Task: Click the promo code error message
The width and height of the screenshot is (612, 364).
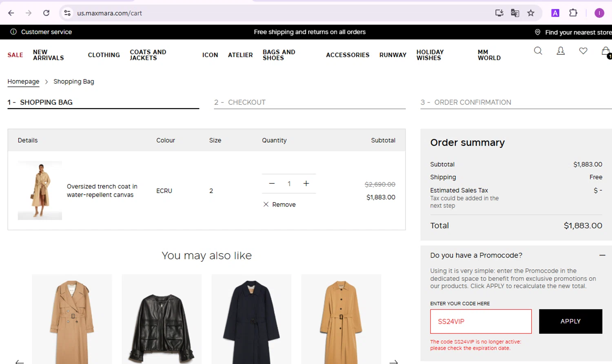Action: (x=475, y=345)
